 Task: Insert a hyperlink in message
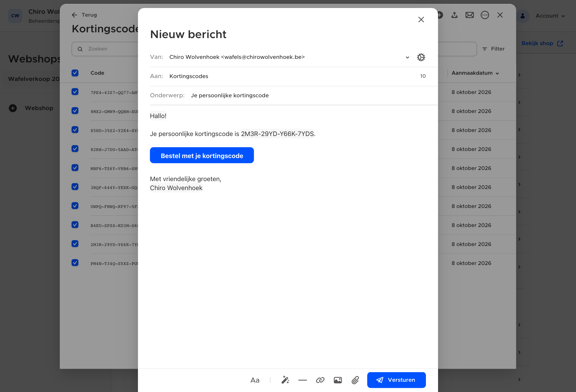(x=320, y=380)
